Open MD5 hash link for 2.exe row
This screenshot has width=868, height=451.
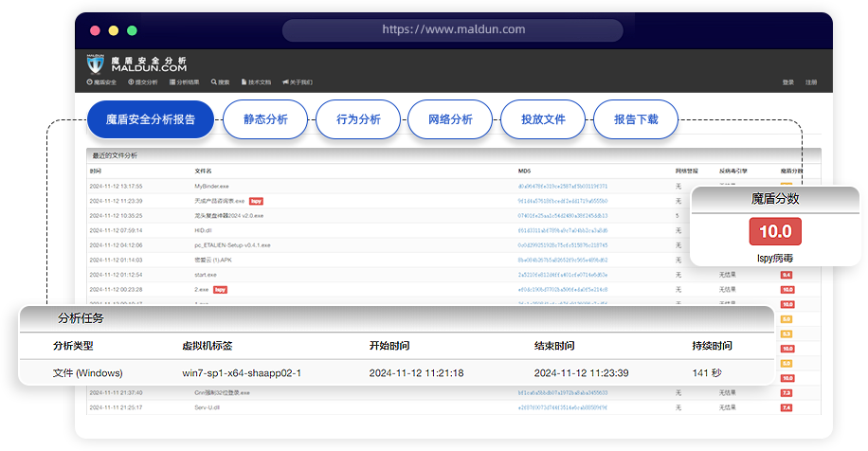tap(563, 289)
